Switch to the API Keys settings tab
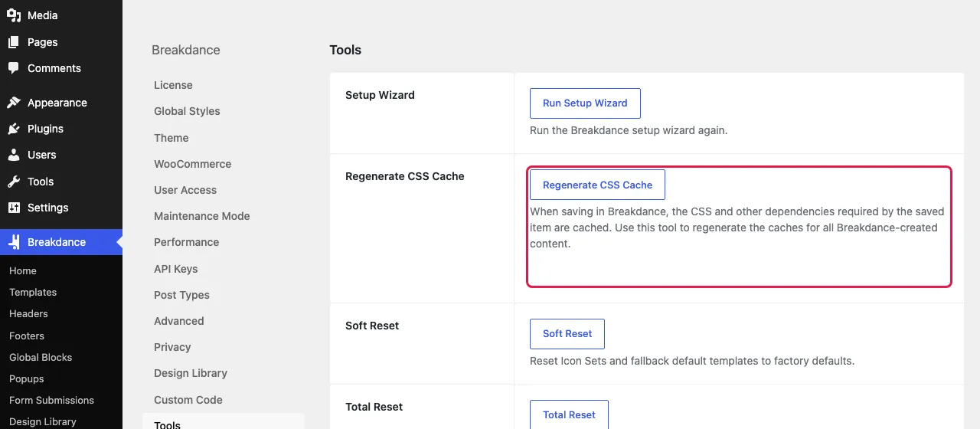This screenshot has height=429, width=980. tap(176, 269)
